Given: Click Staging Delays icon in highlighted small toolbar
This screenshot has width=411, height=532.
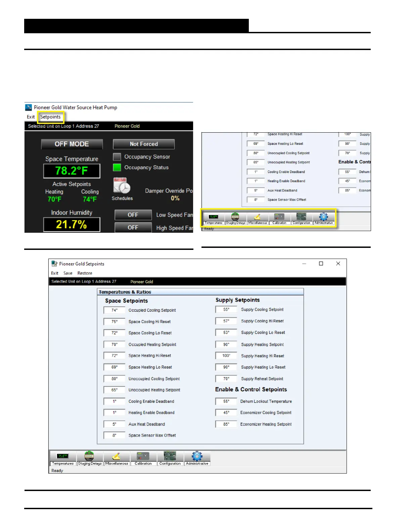Looking at the screenshot, I should 235,219.
